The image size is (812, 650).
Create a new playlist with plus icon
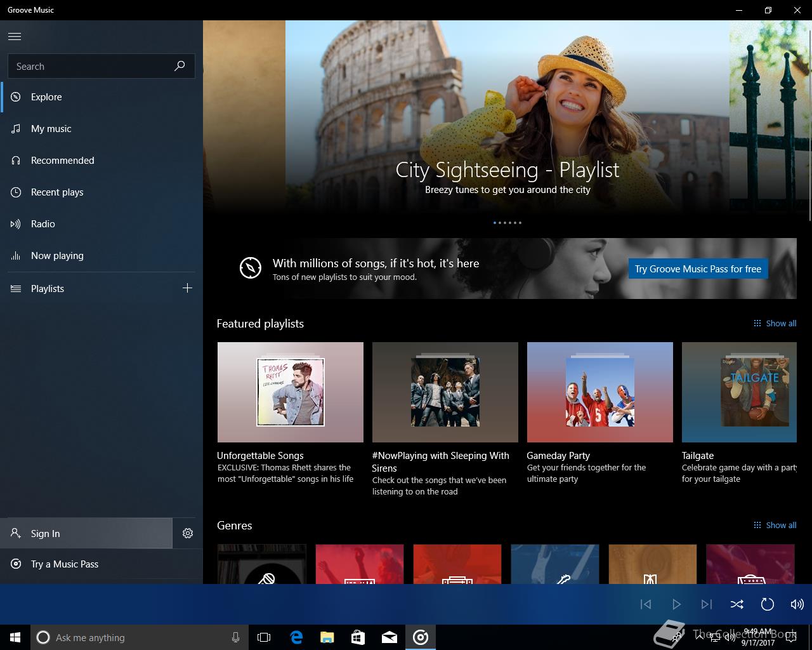point(187,288)
